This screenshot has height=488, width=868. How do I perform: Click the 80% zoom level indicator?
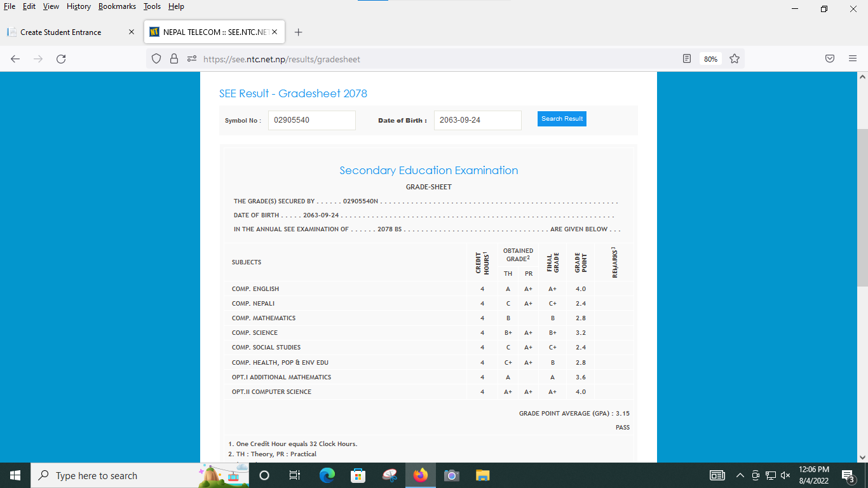710,59
